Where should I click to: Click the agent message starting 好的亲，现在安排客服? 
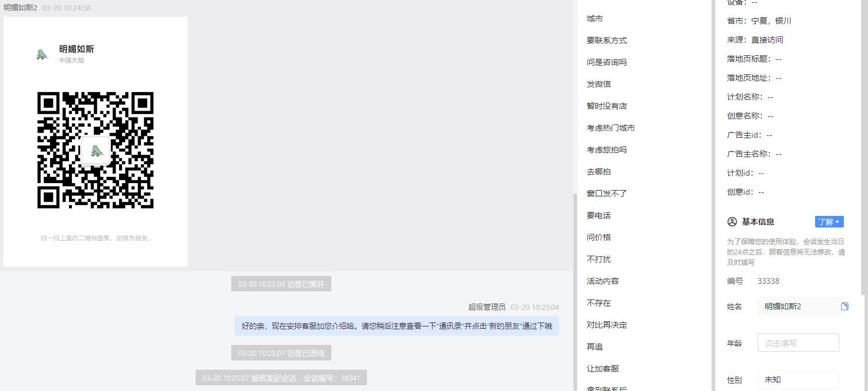pos(397,326)
